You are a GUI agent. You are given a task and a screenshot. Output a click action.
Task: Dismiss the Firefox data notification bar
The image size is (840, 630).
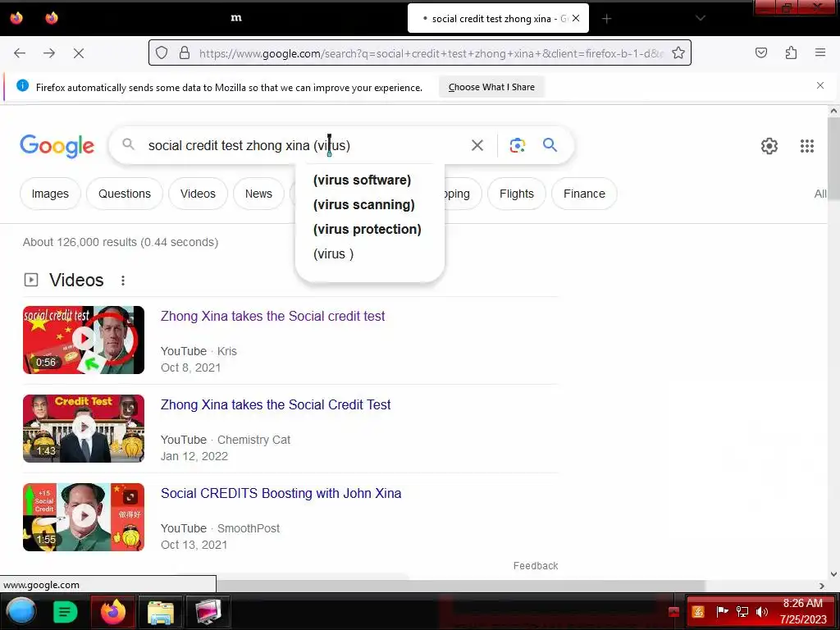coord(820,85)
